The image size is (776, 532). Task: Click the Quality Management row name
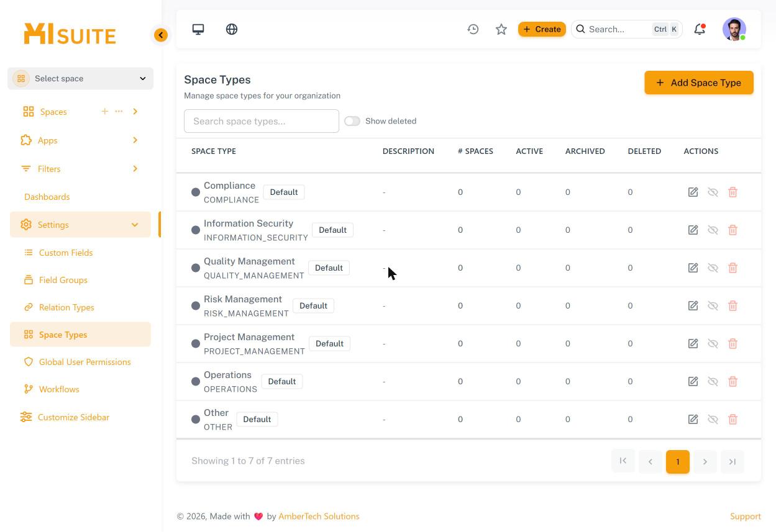(249, 261)
